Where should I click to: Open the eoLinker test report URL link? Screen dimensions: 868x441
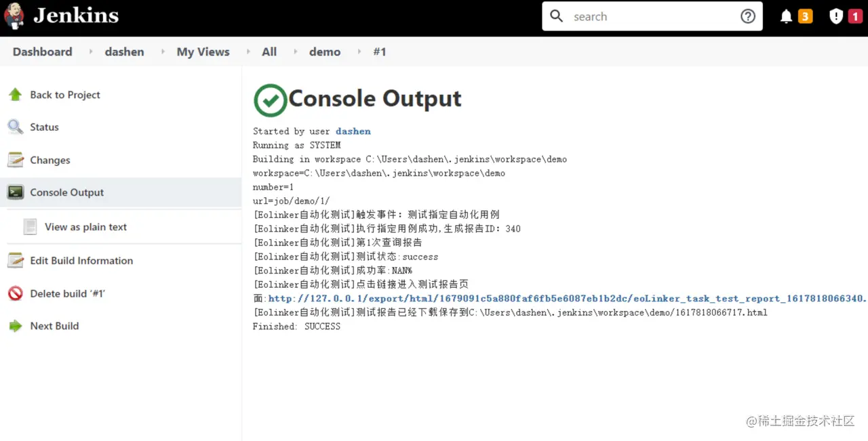pos(567,299)
